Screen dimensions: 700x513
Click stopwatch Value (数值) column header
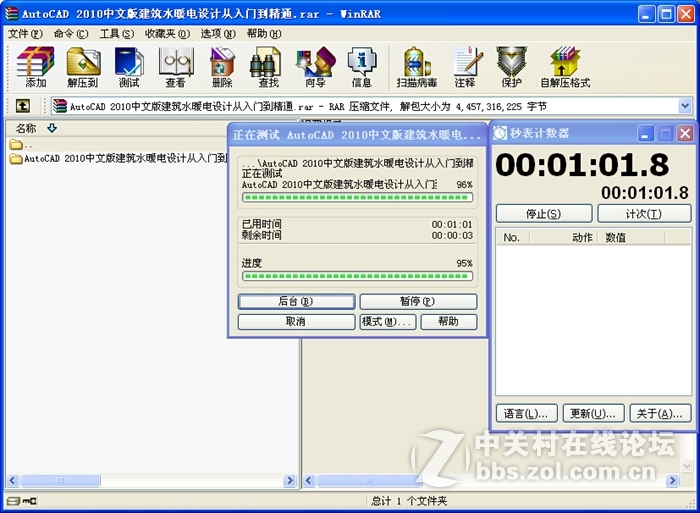(632, 237)
